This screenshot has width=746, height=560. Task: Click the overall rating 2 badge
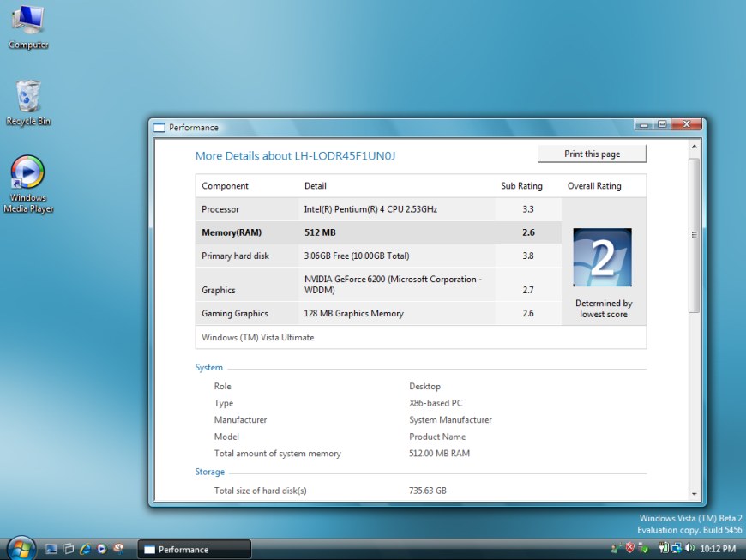pyautogui.click(x=602, y=257)
